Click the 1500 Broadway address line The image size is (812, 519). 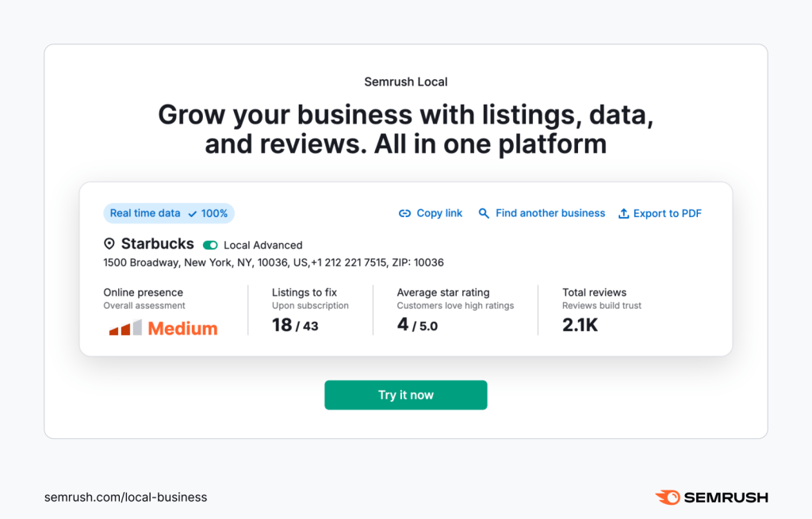[x=274, y=262]
